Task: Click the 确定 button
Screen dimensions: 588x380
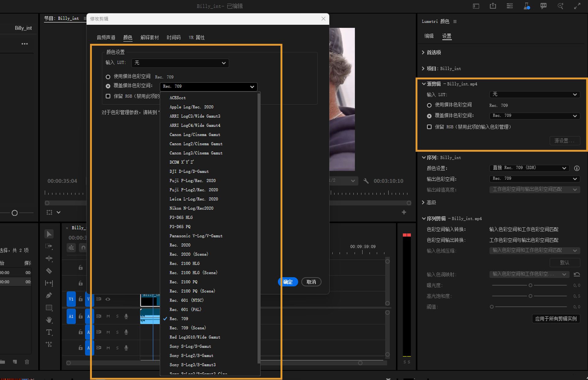Action: (287, 282)
